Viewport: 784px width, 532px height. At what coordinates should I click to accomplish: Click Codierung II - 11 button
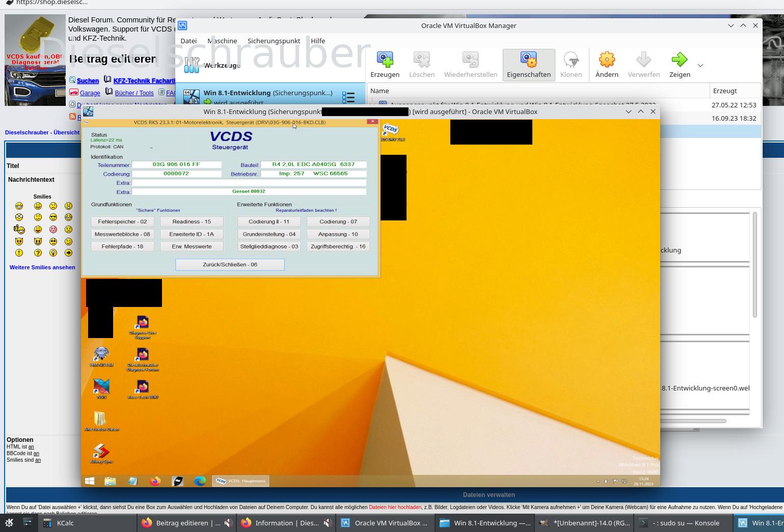[x=269, y=221]
